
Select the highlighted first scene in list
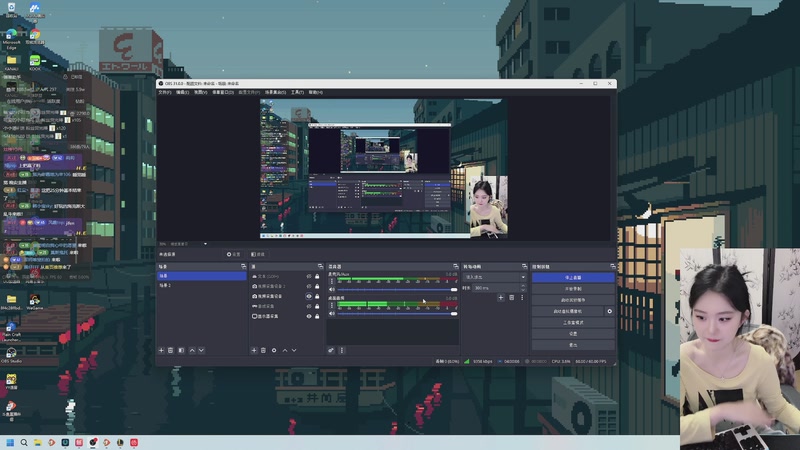pos(202,276)
